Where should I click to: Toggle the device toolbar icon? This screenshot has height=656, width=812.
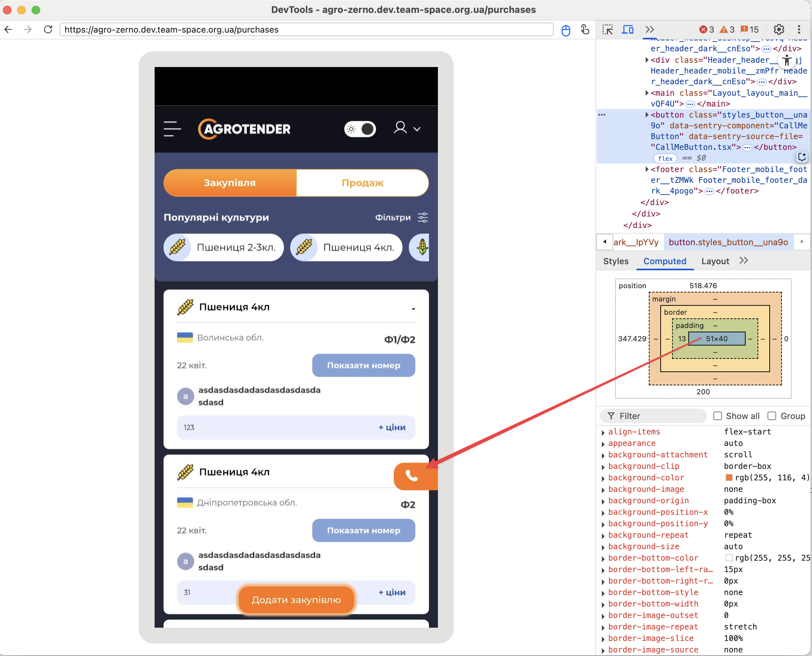[x=628, y=29]
